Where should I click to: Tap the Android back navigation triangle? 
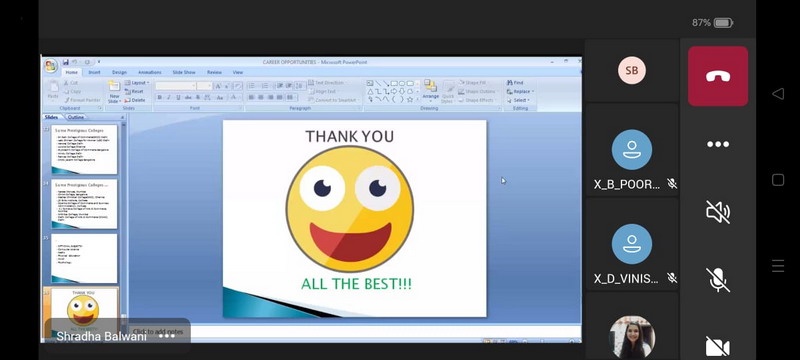click(778, 93)
